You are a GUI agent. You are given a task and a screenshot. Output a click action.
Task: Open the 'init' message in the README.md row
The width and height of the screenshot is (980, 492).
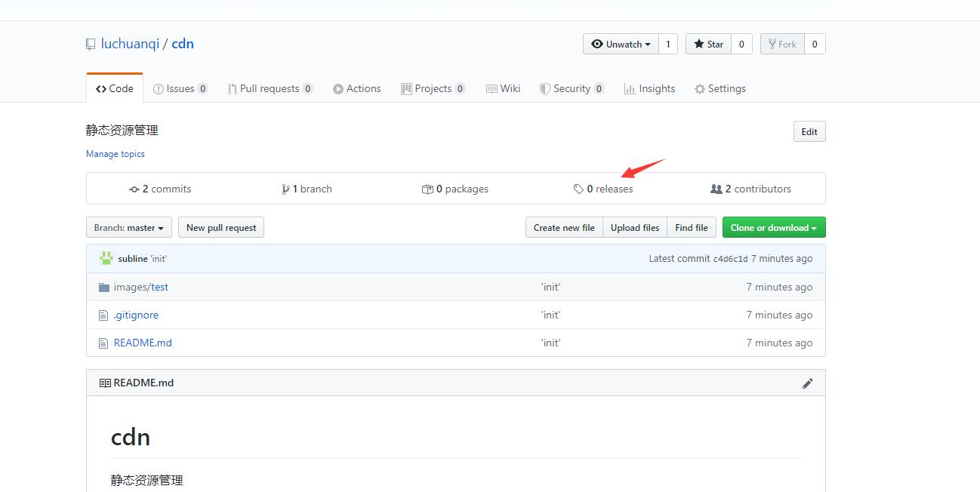551,343
